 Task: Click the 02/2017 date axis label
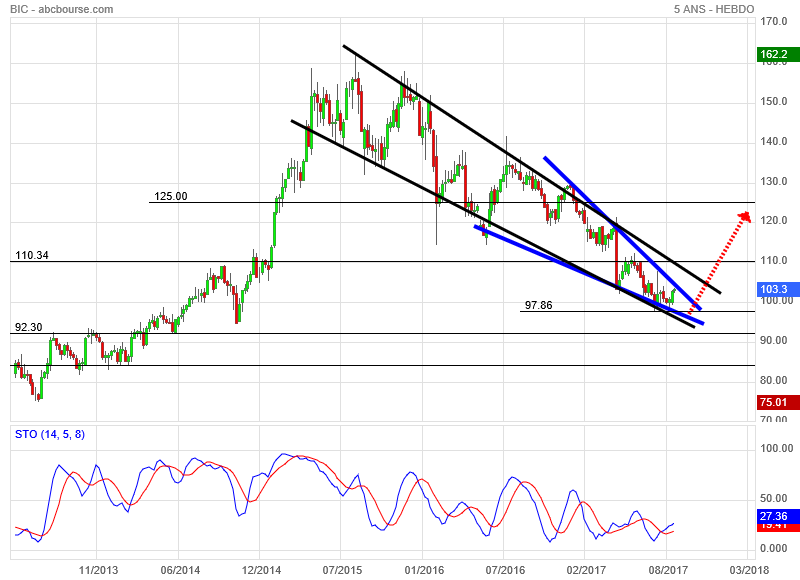[x=586, y=570]
